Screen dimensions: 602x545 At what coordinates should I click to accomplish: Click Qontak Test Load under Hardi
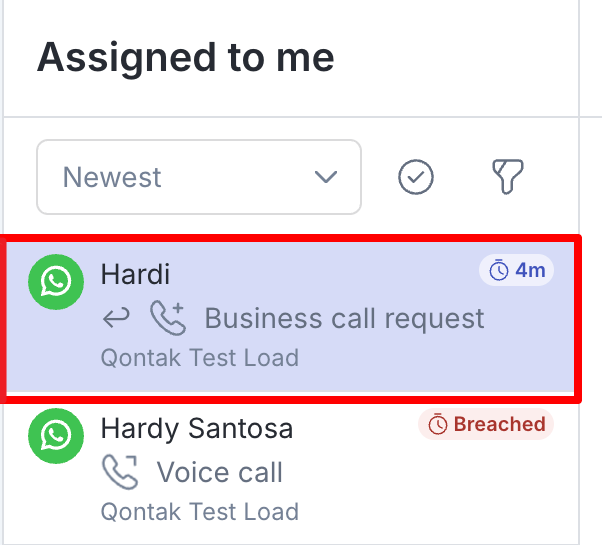click(200, 357)
